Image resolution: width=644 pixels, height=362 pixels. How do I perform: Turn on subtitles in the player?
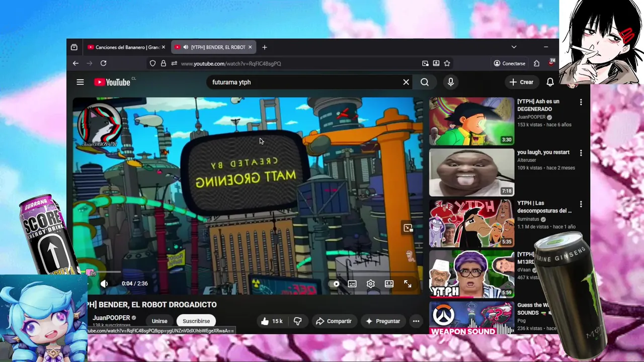[352, 284]
